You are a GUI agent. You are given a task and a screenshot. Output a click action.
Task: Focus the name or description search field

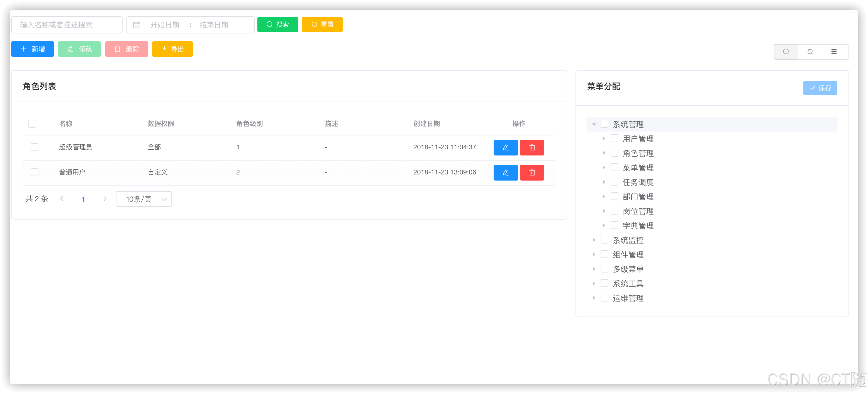point(67,25)
